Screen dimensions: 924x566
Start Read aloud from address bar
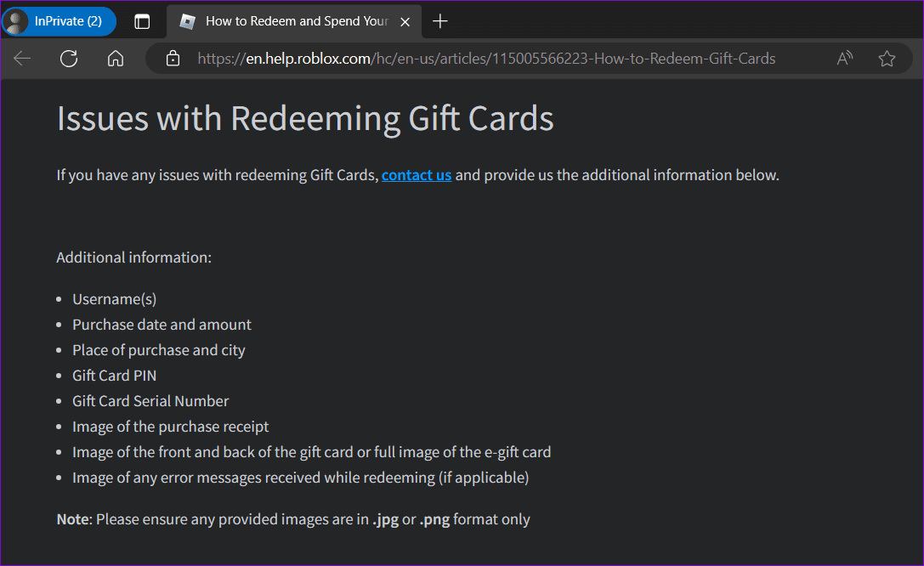pos(844,59)
